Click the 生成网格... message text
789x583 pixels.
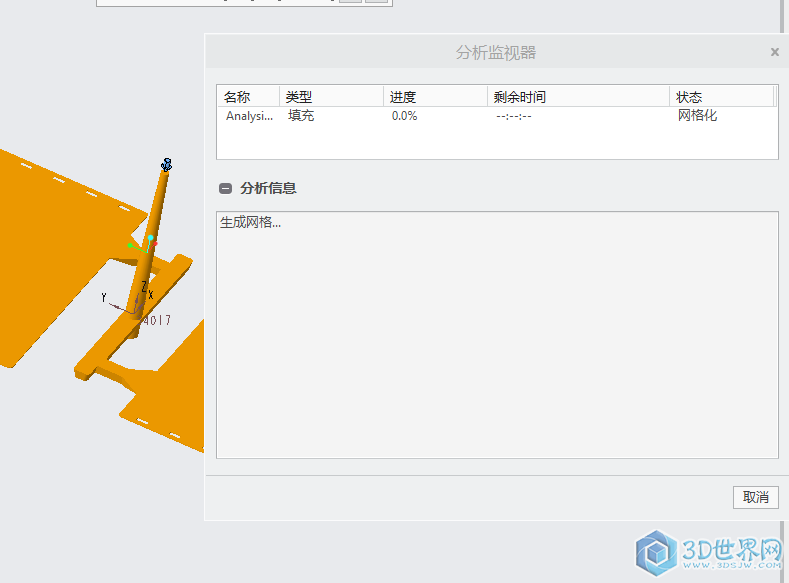pyautogui.click(x=250, y=222)
